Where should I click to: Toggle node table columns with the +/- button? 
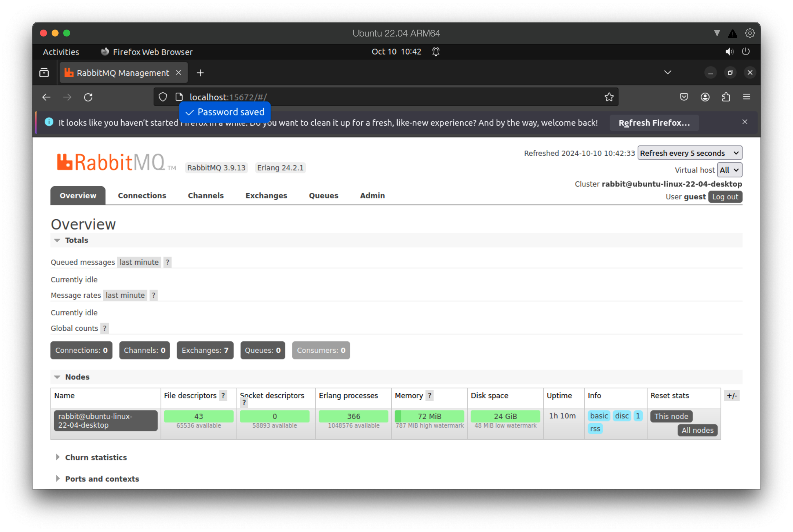(732, 396)
